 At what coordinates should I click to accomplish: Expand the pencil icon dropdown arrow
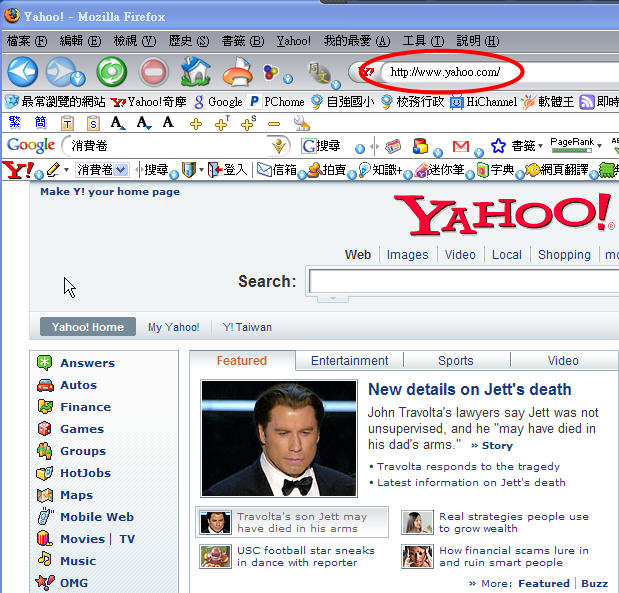pos(66,170)
